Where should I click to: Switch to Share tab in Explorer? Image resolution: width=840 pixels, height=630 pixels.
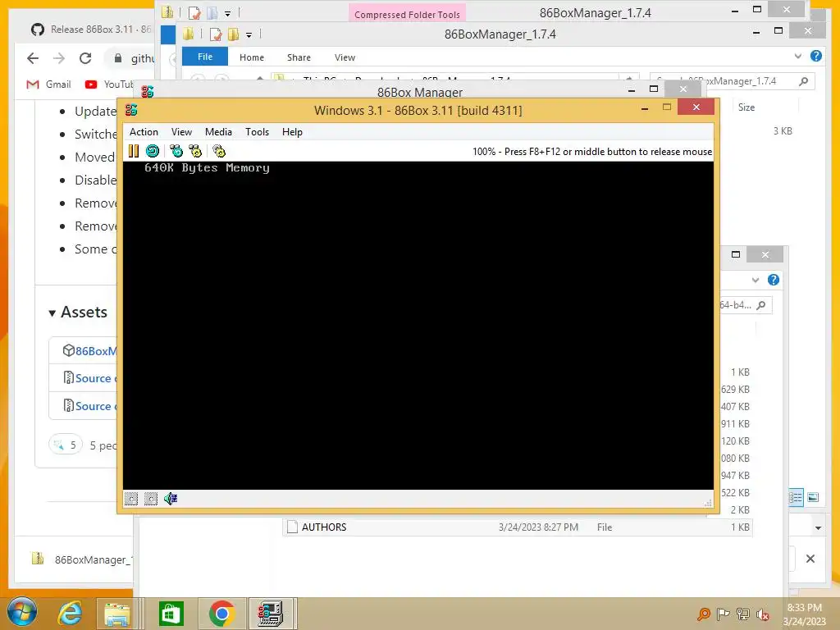[299, 57]
